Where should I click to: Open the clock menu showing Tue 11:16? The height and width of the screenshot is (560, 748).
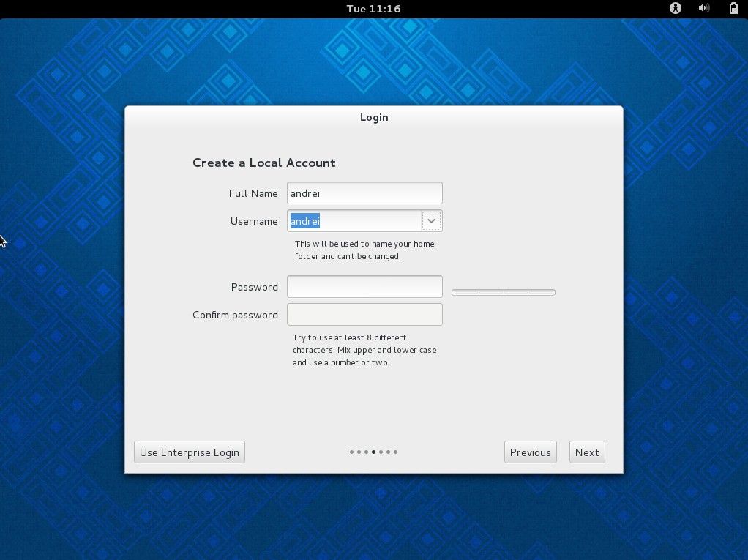[374, 9]
